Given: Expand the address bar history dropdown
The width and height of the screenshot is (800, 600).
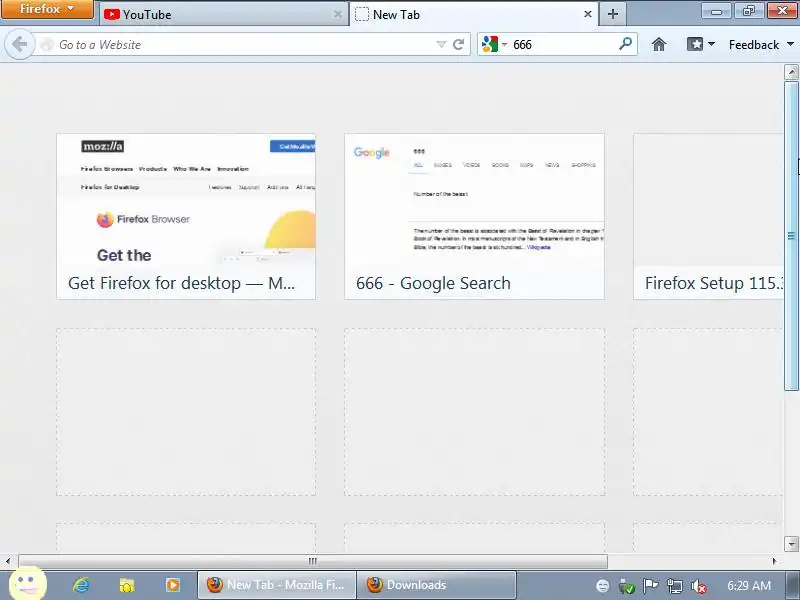Looking at the screenshot, I should click(441, 45).
